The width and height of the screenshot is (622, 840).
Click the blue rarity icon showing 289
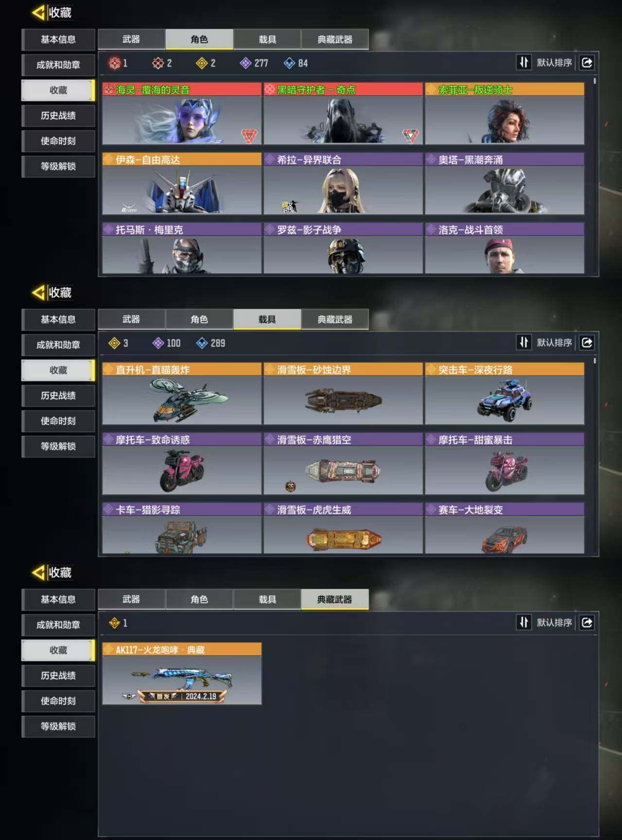202,343
